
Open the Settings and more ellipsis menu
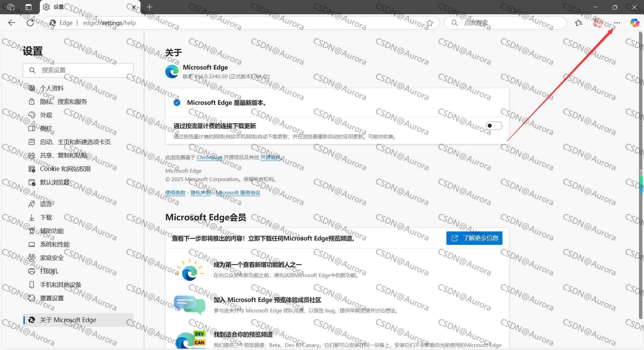[x=617, y=23]
